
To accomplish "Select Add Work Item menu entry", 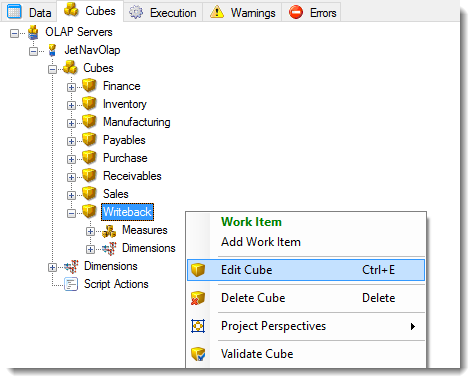I will (261, 242).
